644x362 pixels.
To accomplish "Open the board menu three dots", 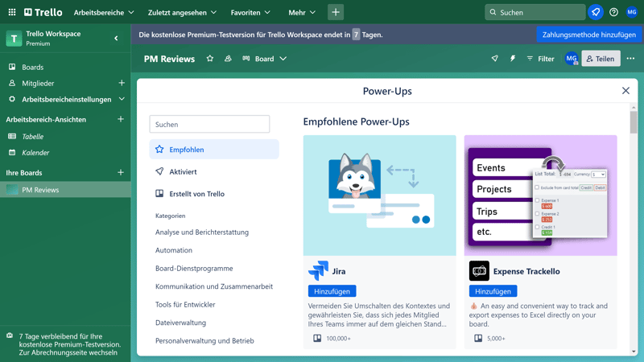I will tap(630, 59).
